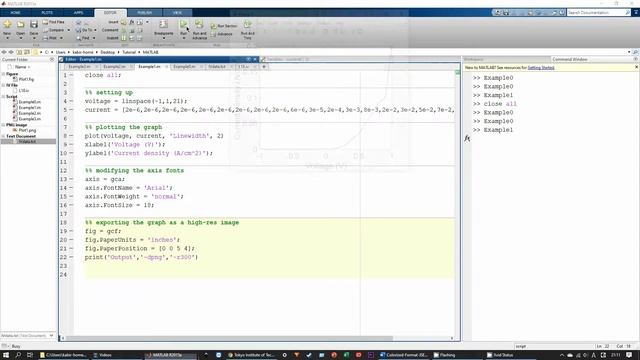The height and width of the screenshot is (360, 640).
Task: Click the Go To navigation tool
Action: pyautogui.click(x=84, y=30)
